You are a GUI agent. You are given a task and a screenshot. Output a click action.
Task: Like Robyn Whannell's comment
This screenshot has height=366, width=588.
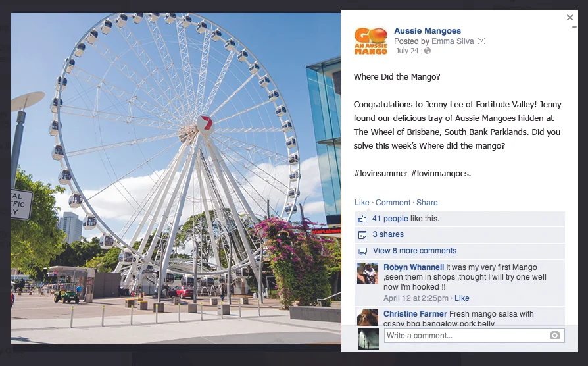point(462,298)
